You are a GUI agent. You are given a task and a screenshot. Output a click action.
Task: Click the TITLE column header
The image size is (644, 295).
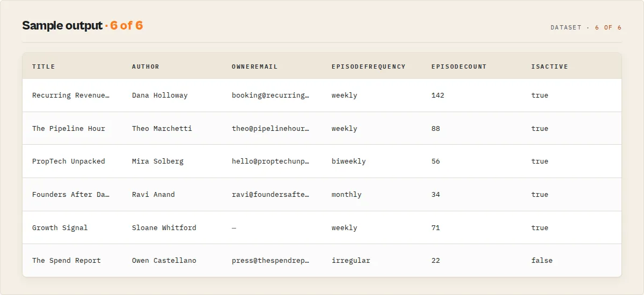coord(43,67)
